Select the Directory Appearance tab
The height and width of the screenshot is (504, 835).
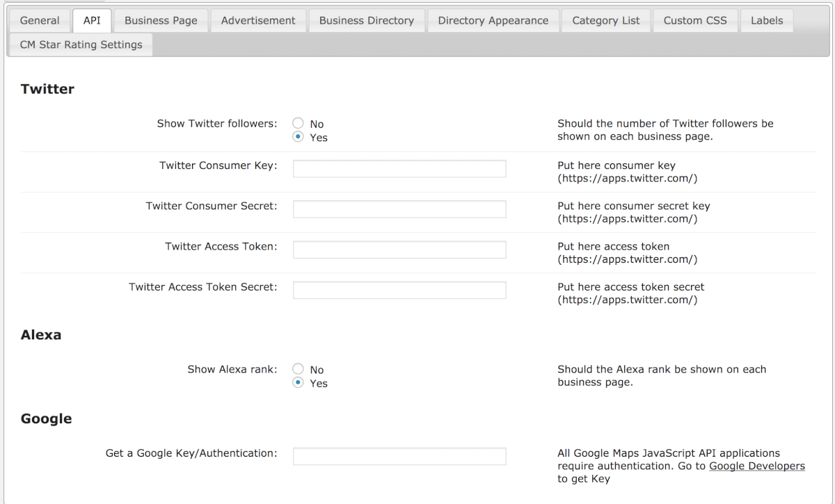pyautogui.click(x=493, y=21)
